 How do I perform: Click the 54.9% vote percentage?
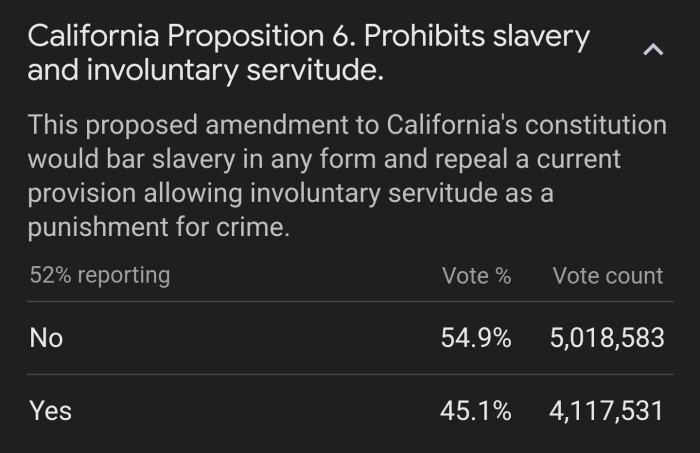click(476, 338)
